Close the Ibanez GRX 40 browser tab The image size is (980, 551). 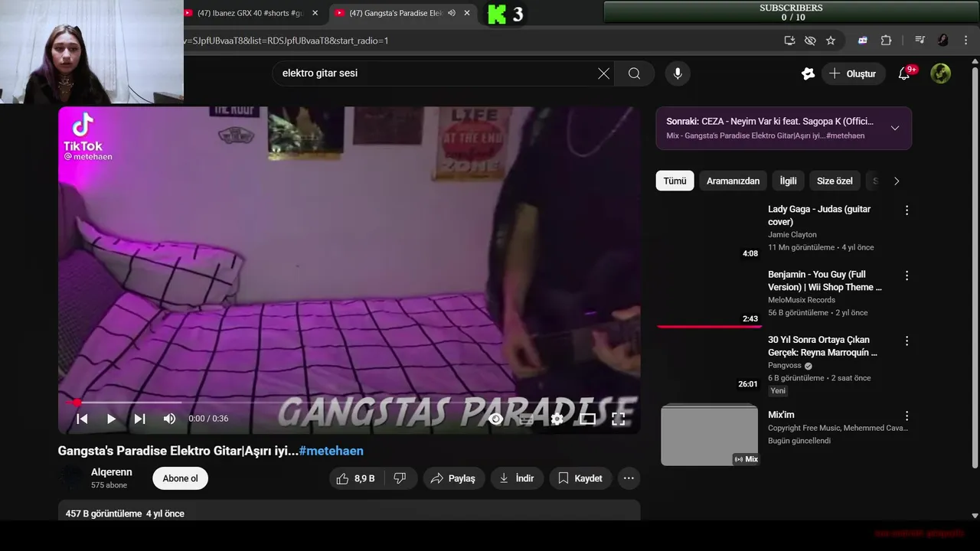click(315, 13)
